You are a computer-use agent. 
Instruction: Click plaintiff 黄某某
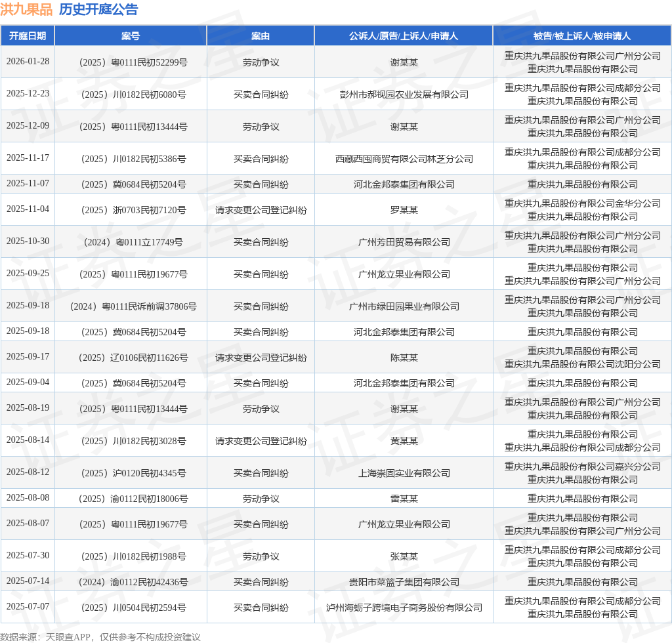(x=404, y=441)
